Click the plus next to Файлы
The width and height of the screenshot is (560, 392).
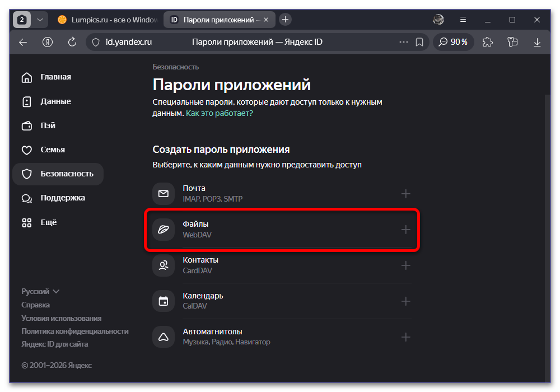click(x=405, y=230)
